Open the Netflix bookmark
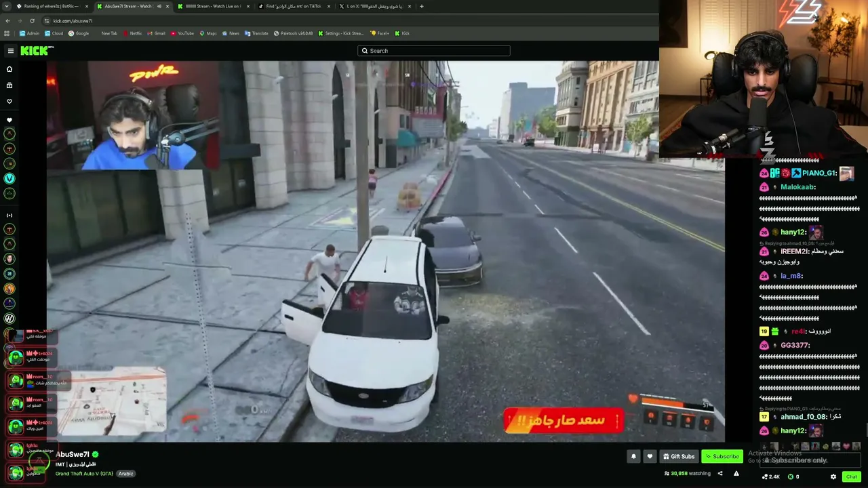 tap(132, 33)
